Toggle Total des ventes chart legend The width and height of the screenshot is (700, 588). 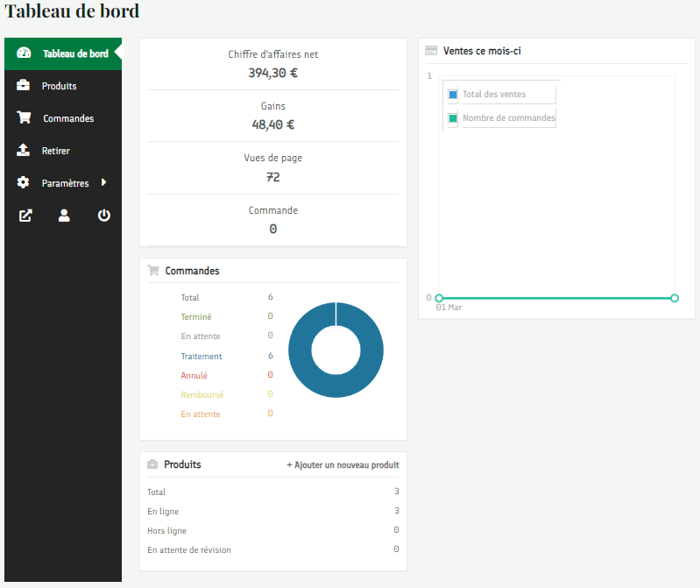[x=494, y=94]
